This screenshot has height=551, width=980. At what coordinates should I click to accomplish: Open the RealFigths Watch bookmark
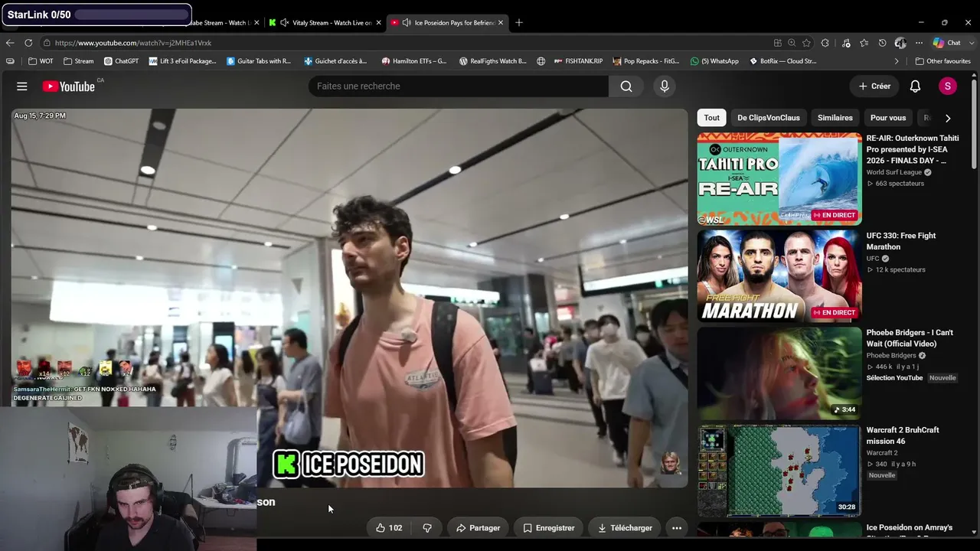click(x=493, y=61)
